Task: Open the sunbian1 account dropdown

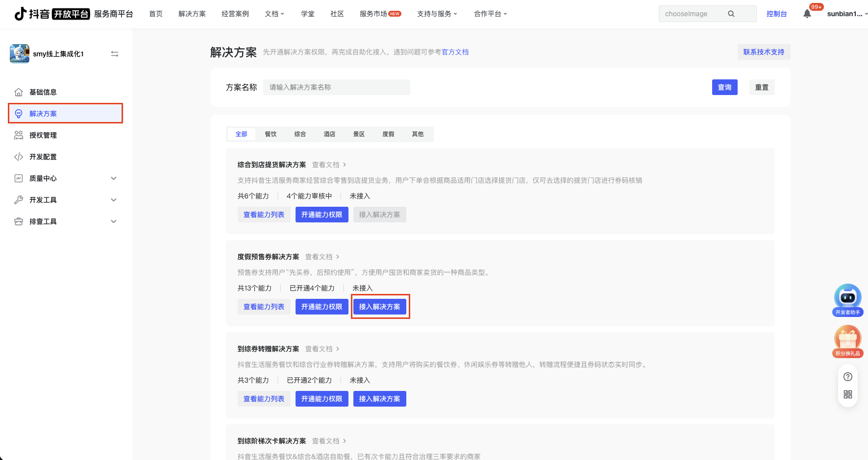Action: coord(846,14)
